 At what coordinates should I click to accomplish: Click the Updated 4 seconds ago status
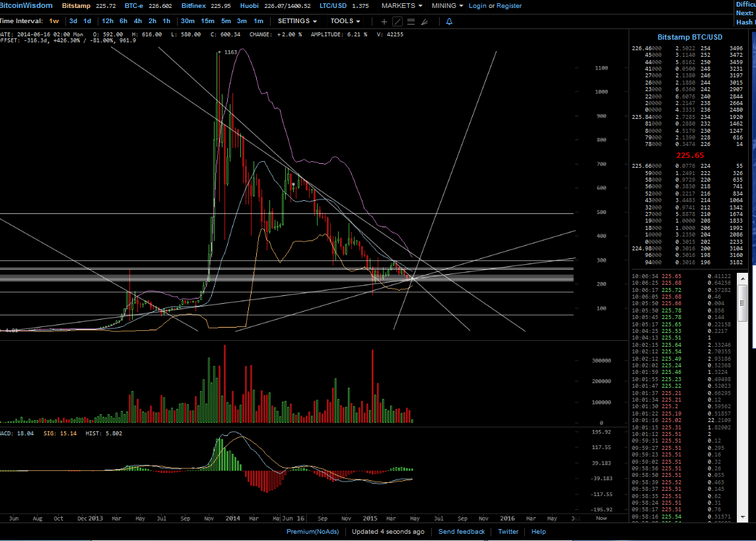388,531
